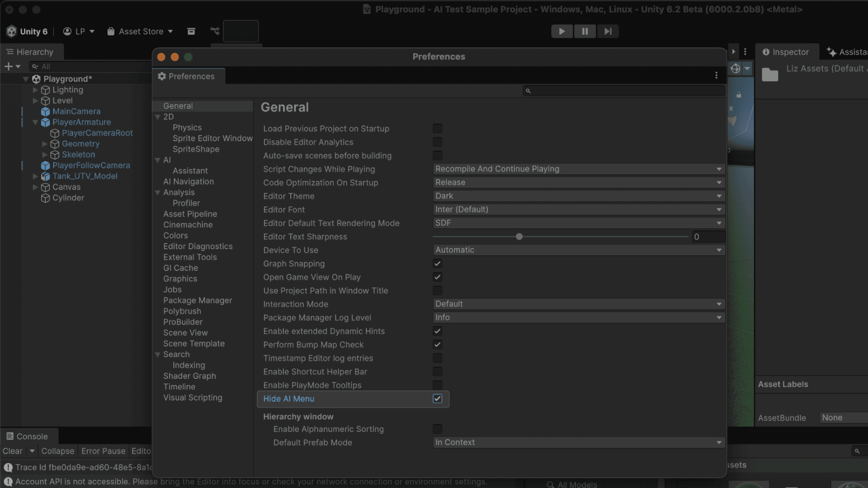Open the Editor Theme dropdown
This screenshot has width=868, height=488.
tap(578, 196)
